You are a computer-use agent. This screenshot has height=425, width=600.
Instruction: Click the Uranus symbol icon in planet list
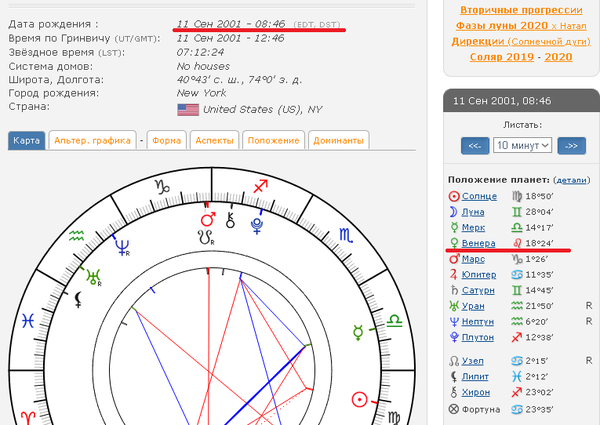coord(454,306)
